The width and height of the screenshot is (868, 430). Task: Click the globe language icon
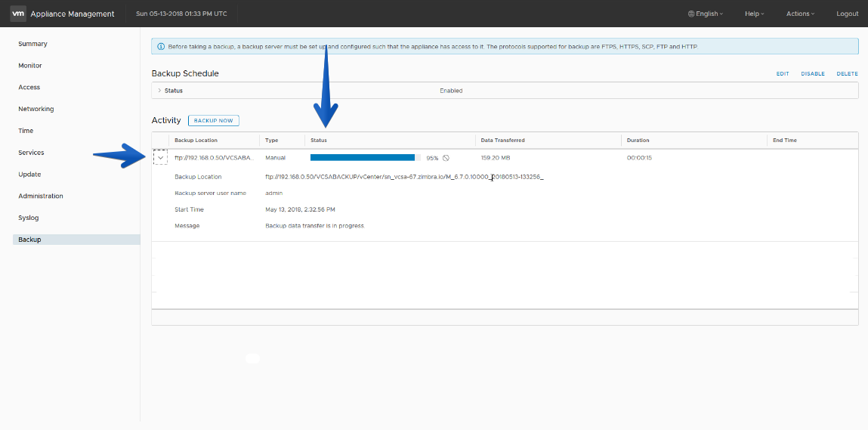(x=691, y=14)
